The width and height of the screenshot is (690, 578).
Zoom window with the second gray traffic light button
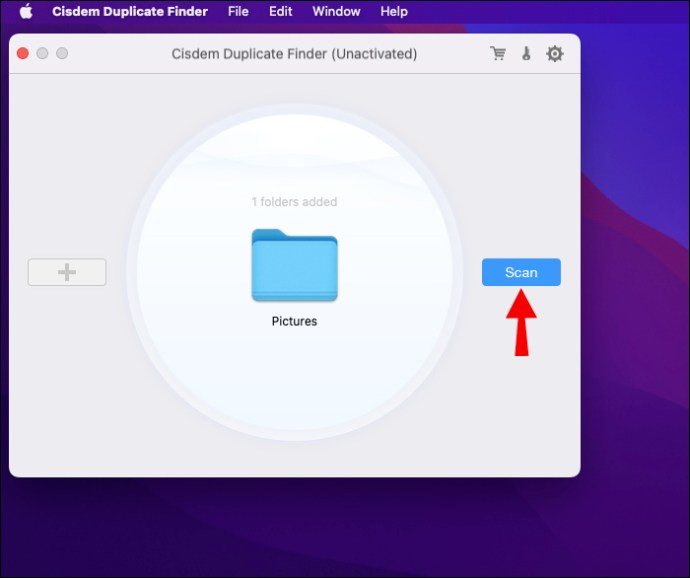62,53
